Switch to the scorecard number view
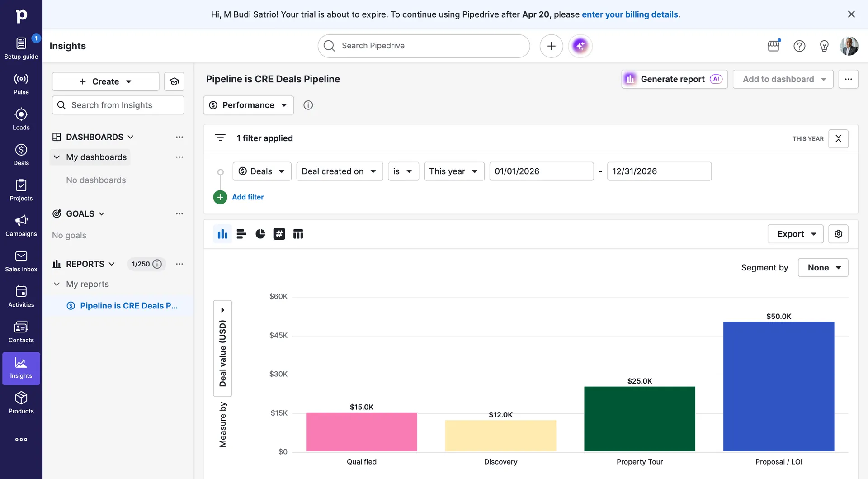This screenshot has height=479, width=868. click(x=279, y=234)
